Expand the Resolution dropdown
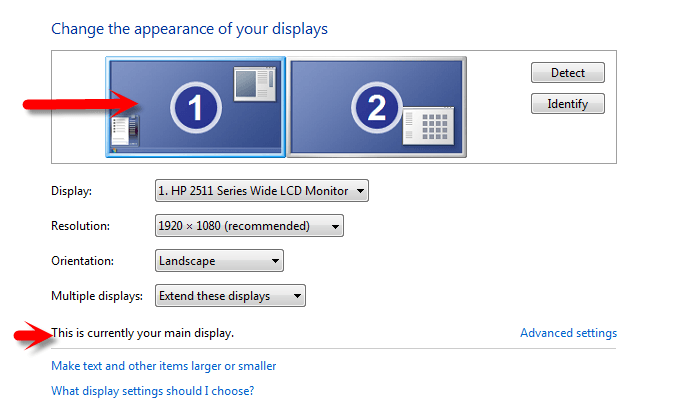This screenshot has width=681, height=407. coord(249,226)
